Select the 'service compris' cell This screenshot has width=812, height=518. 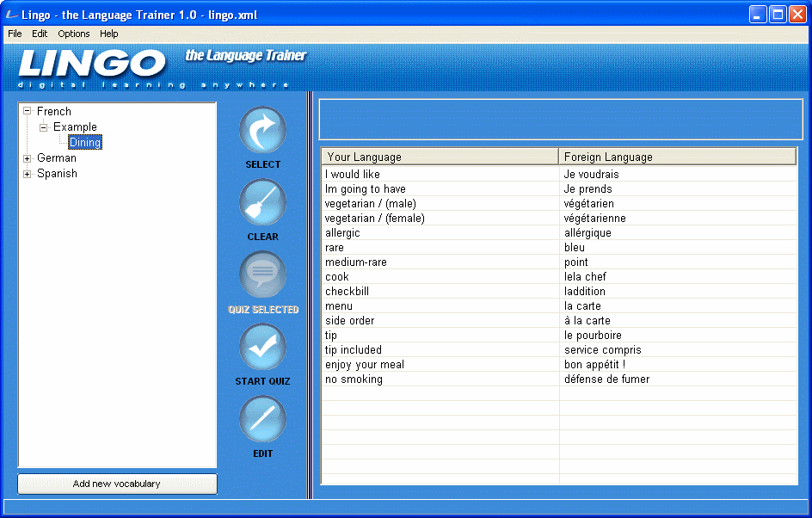[x=678, y=349]
